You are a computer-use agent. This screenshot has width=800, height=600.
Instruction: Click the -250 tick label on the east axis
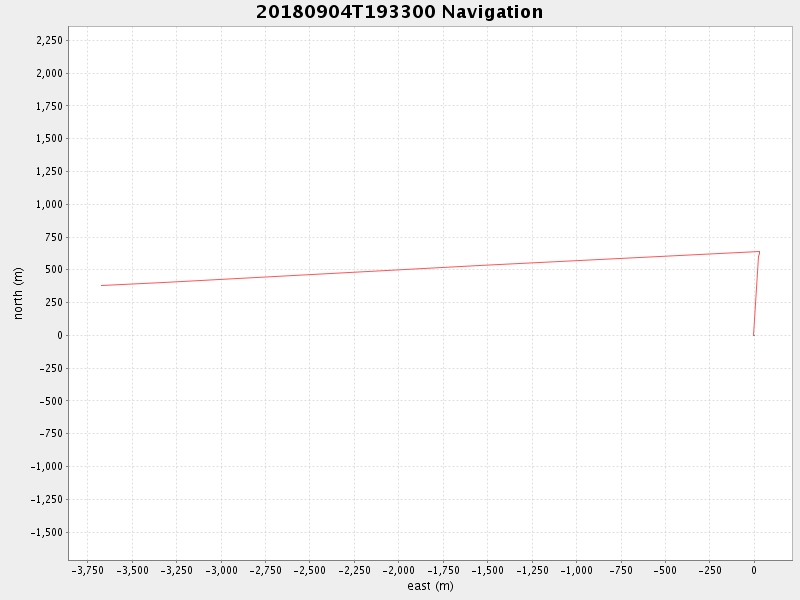click(709, 570)
